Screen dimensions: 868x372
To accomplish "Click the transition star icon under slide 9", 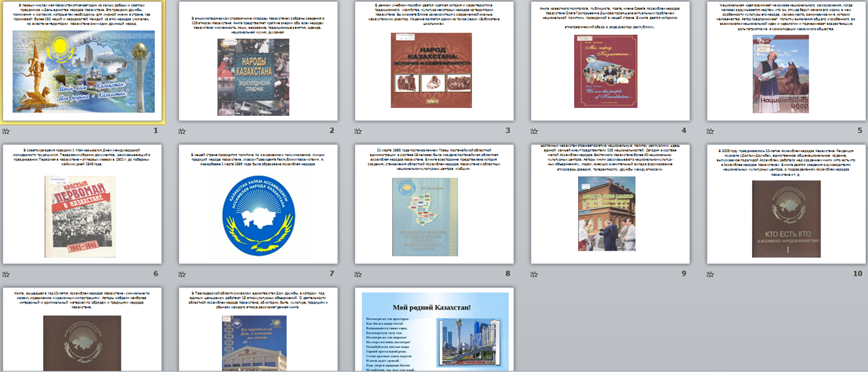I will (x=535, y=274).
